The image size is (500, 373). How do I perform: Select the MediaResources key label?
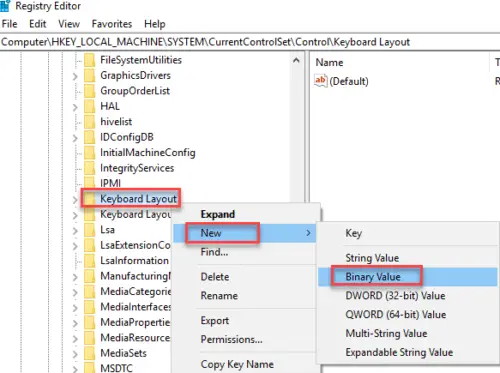tap(135, 338)
